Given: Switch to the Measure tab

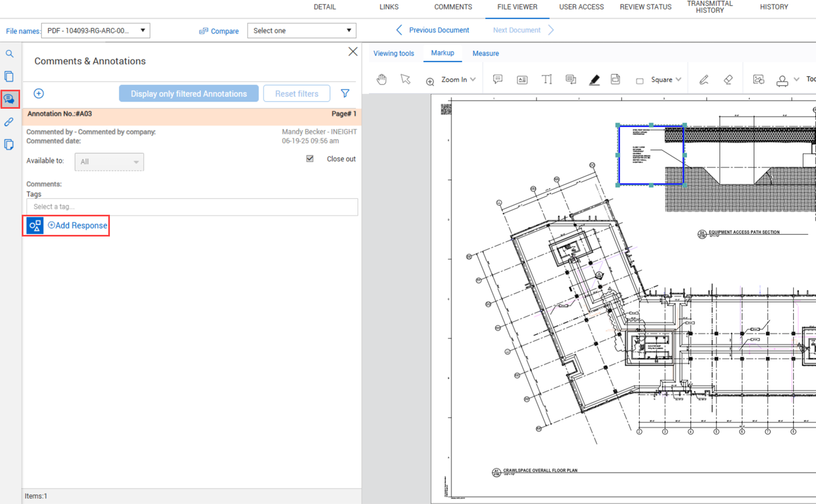Looking at the screenshot, I should coord(485,53).
